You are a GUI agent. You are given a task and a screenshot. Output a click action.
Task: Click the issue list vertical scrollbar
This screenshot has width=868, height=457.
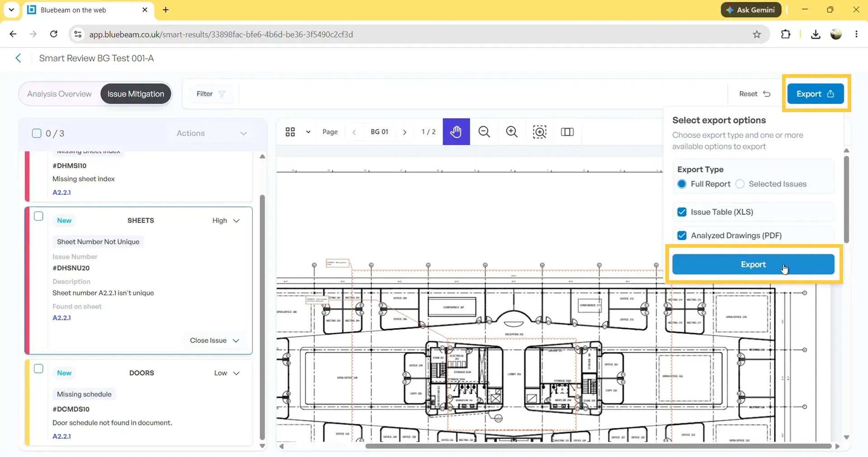point(262,316)
